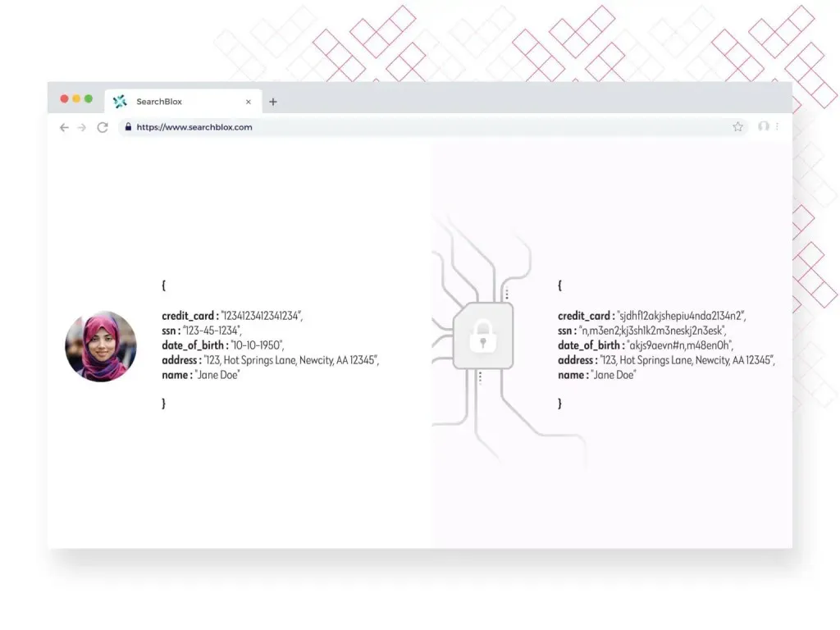Click the right-side address line text
The width and height of the screenshot is (840, 630).
click(666, 360)
